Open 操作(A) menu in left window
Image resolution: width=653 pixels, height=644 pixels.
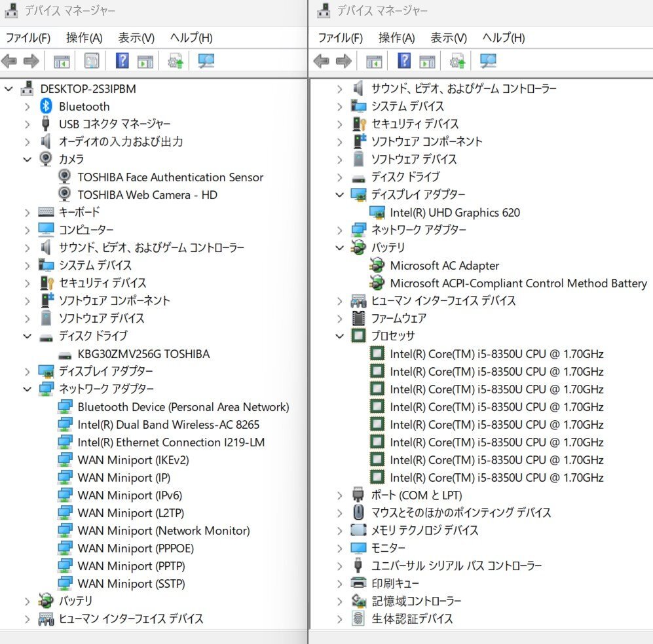[x=84, y=38]
